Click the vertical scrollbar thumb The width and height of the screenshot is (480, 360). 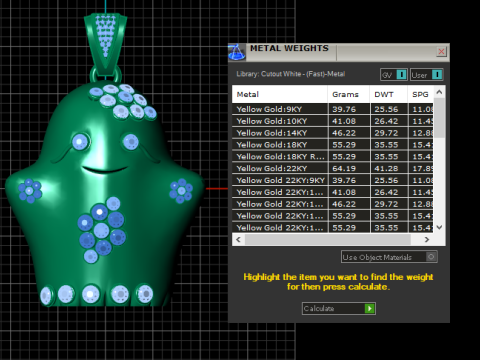coord(439,117)
